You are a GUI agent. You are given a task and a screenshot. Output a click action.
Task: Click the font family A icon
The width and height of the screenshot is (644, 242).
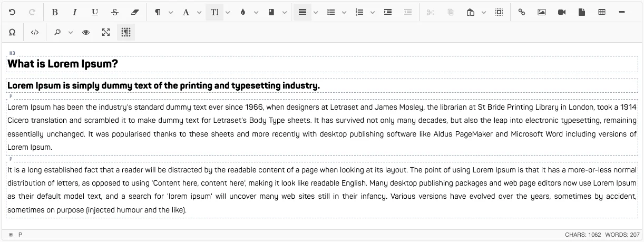pos(186,12)
